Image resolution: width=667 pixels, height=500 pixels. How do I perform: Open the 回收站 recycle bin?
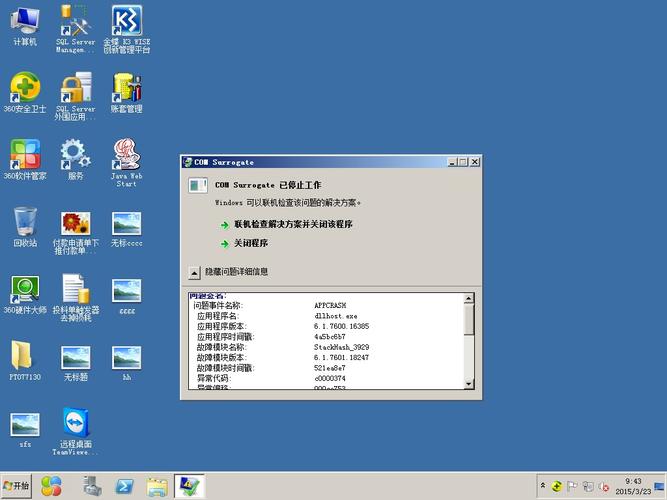[x=25, y=222]
